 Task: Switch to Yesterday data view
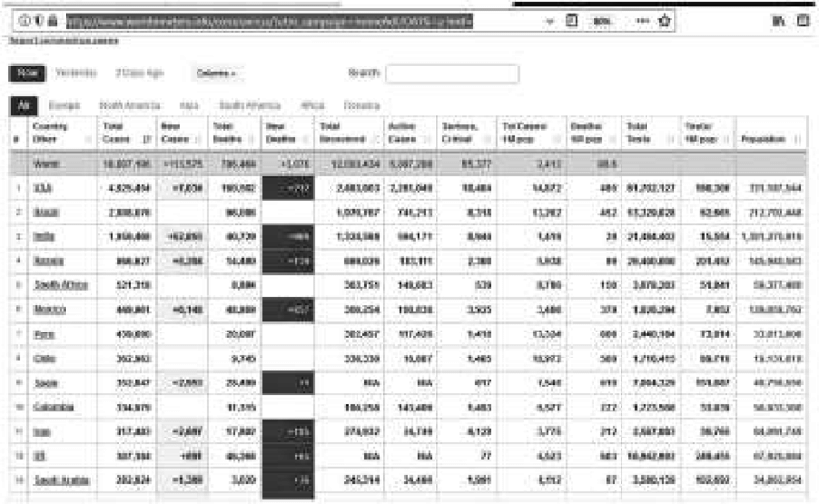(x=75, y=73)
